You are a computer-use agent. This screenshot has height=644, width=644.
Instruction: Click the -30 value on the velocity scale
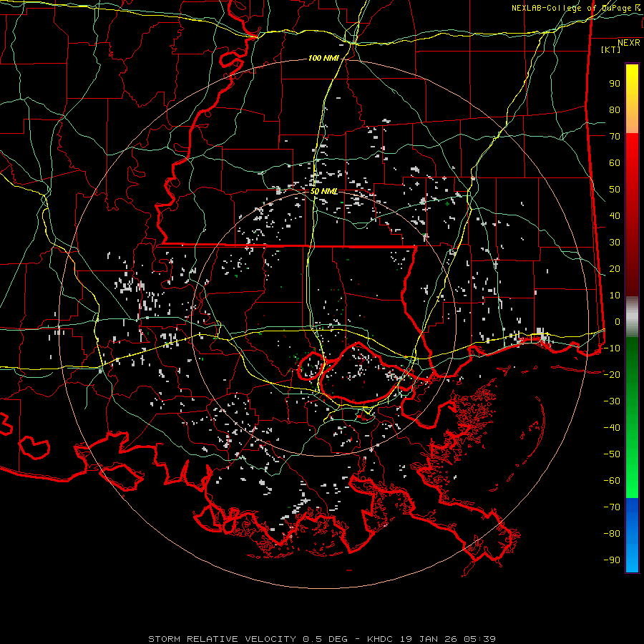612,401
